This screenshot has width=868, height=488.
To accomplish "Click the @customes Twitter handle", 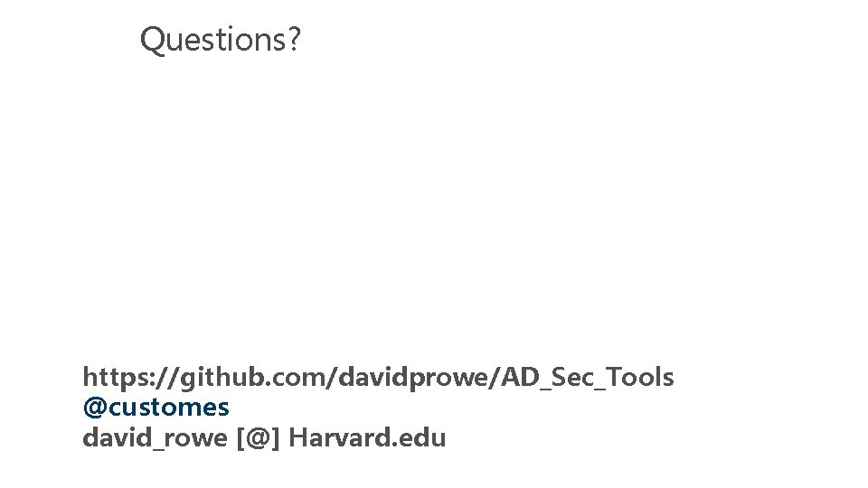I will (x=156, y=408).
